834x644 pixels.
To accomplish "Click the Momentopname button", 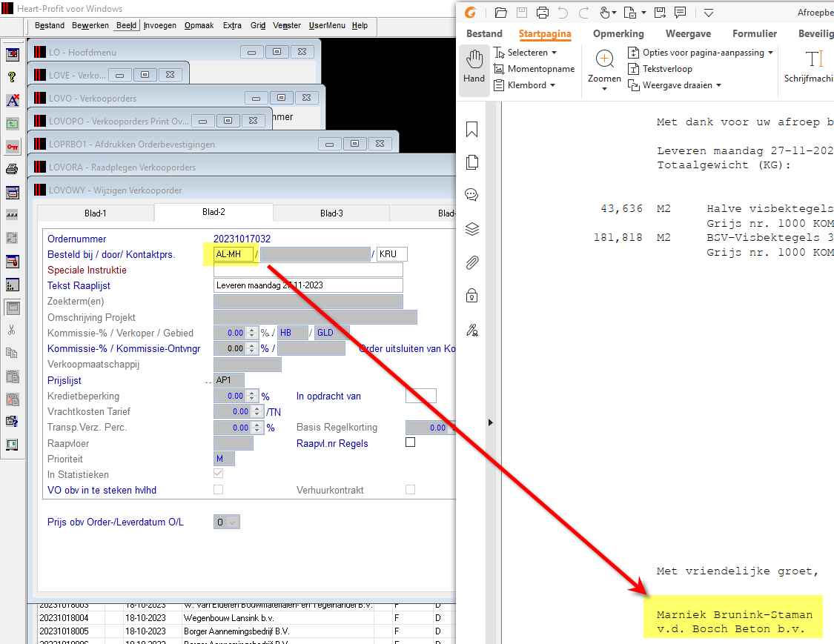I will pos(534,69).
